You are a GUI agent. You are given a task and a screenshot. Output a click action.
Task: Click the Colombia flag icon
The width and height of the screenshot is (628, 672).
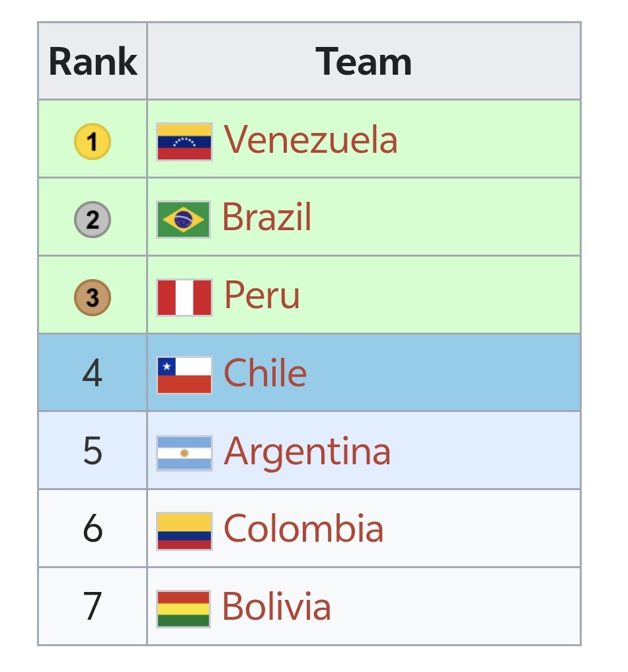184,531
